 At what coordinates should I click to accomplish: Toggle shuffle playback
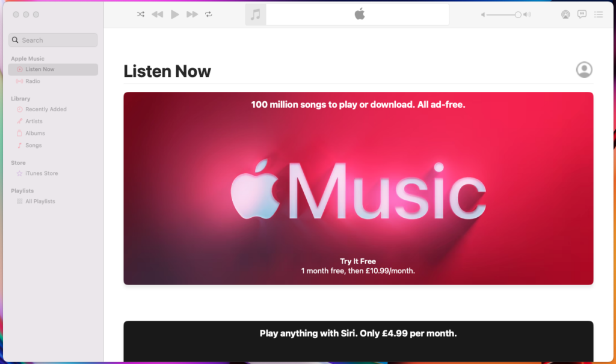tap(141, 14)
